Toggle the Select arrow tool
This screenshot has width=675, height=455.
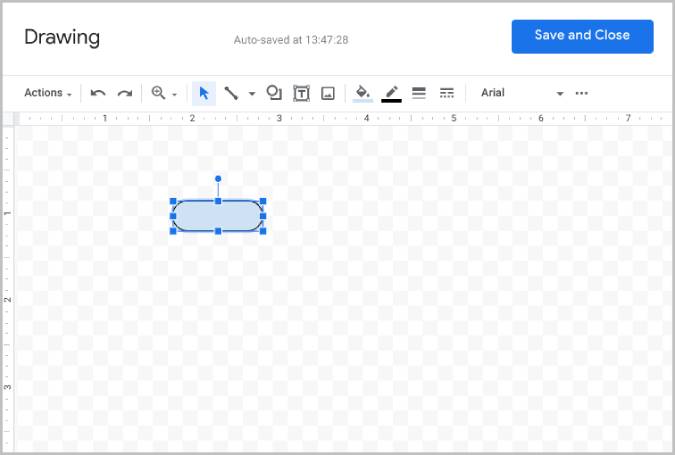(x=204, y=93)
